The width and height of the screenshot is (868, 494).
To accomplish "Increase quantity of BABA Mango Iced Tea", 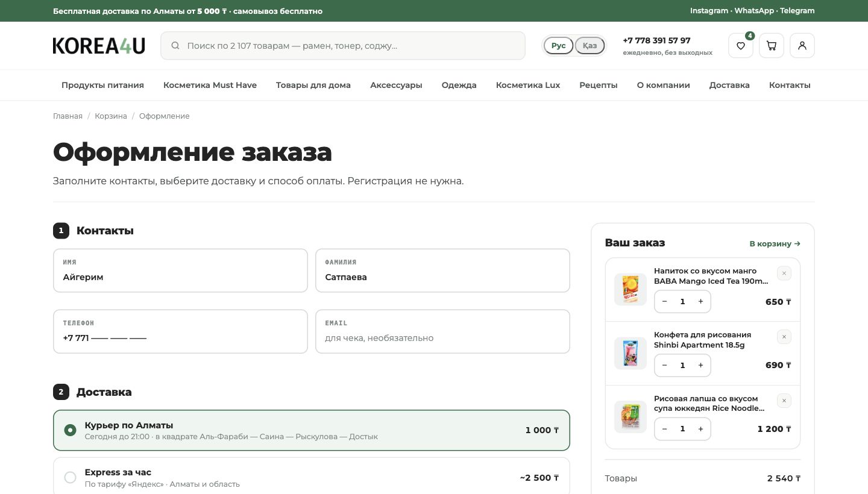I will [700, 302].
